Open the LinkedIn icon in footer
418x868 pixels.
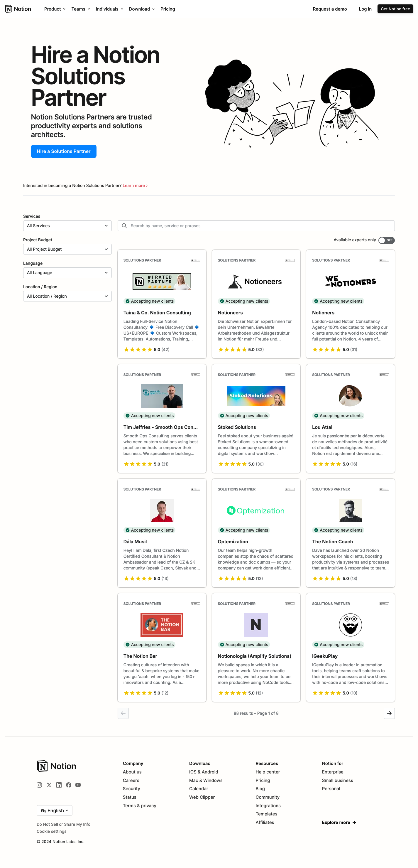pyautogui.click(x=59, y=785)
